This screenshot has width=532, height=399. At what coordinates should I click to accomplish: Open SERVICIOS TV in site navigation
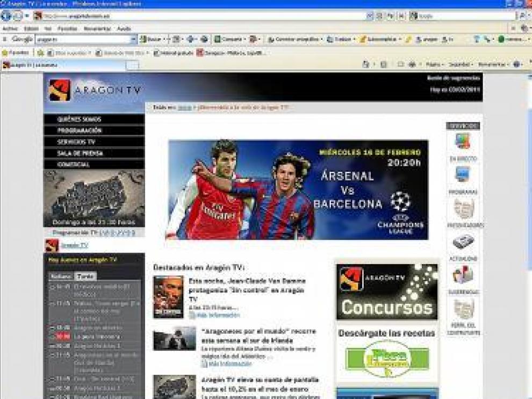point(94,142)
